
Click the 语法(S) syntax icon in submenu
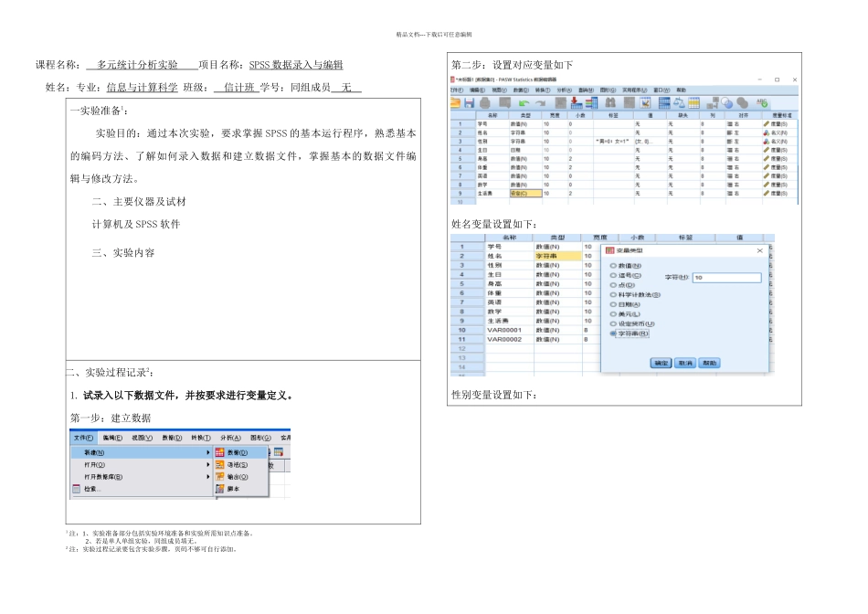(x=220, y=465)
